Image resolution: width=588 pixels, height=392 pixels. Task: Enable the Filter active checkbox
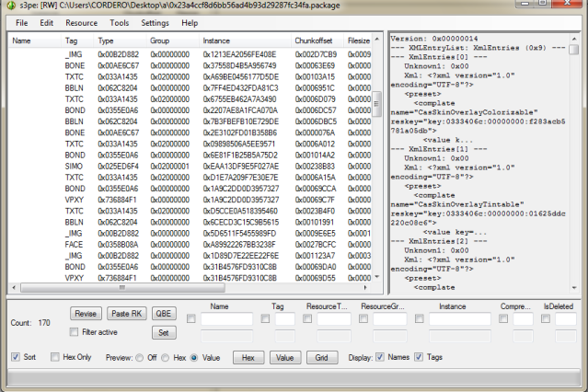pos(75,330)
